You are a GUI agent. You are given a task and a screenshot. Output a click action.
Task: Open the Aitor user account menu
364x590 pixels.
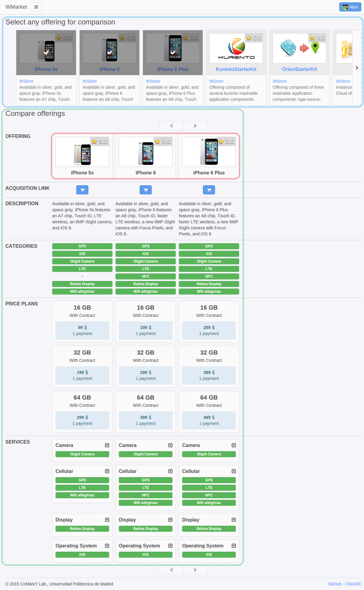pos(350,7)
